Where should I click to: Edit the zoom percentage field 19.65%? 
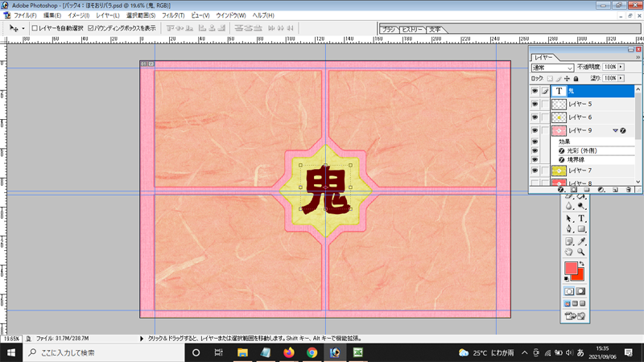tap(11, 339)
